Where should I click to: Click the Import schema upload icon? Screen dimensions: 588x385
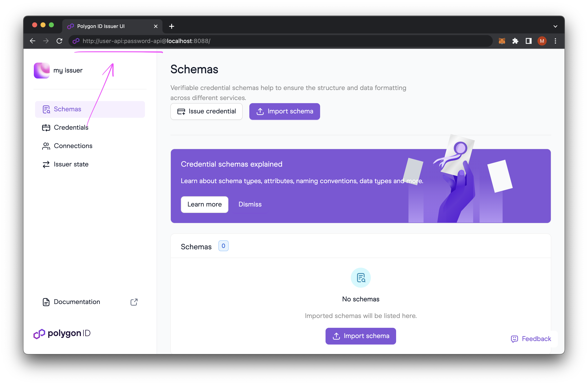[x=259, y=111]
